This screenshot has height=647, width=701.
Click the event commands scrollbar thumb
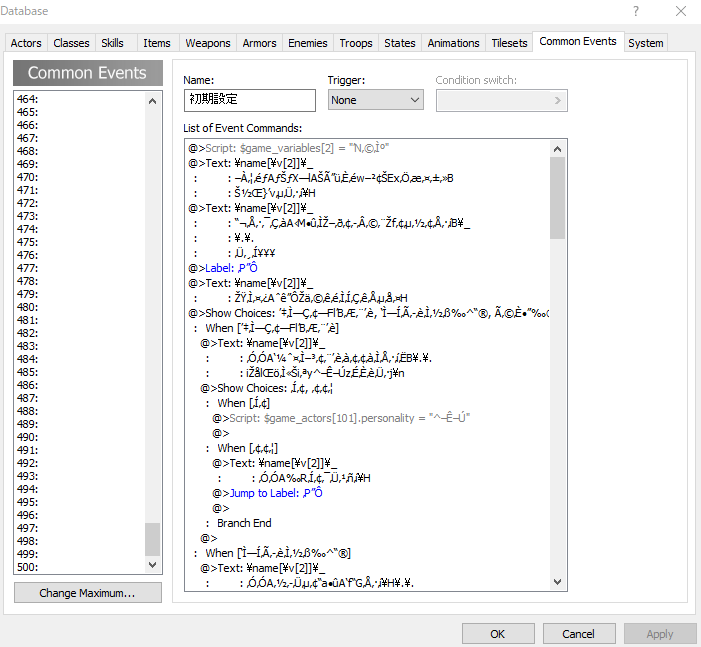coord(557,198)
